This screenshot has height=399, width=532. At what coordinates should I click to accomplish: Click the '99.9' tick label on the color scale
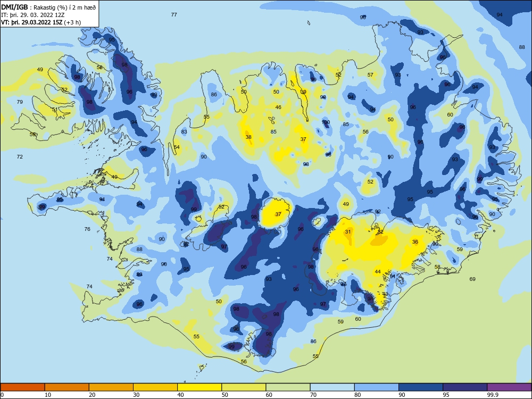[493, 395]
